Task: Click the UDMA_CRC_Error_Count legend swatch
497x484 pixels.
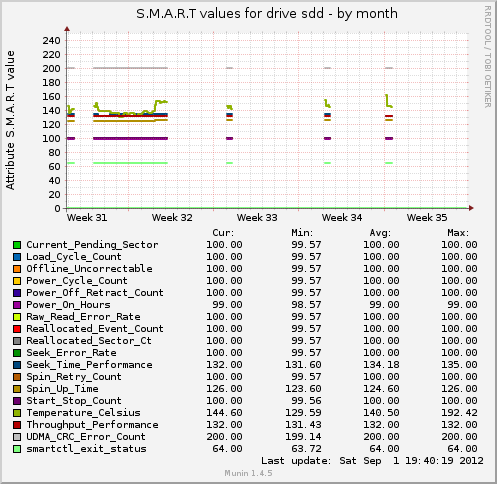Action: click(17, 437)
